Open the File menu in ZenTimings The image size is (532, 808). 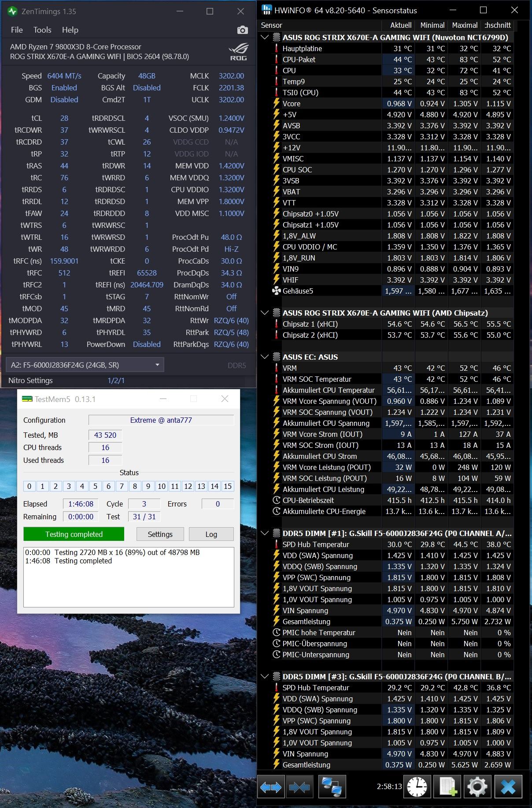click(x=17, y=30)
